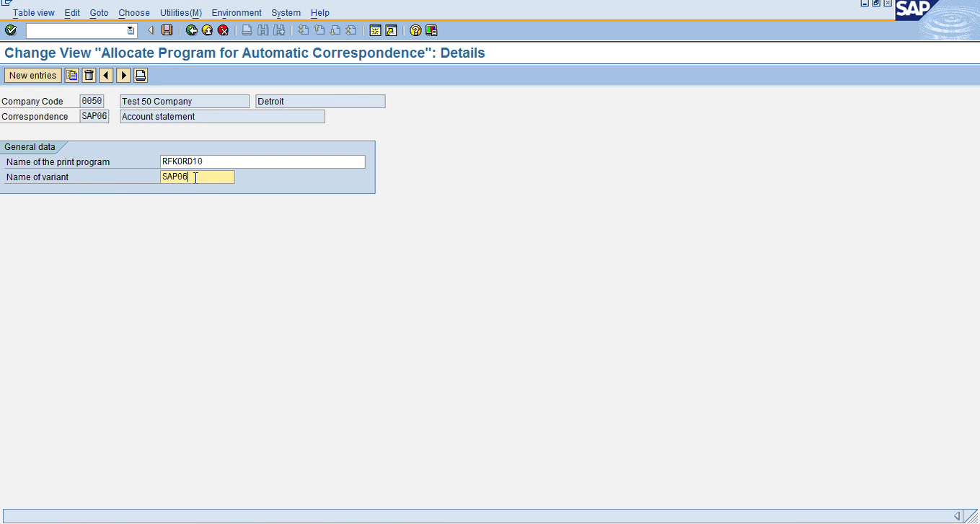Click the Find binoculars icon
The image size is (980, 524).
pos(262,30)
